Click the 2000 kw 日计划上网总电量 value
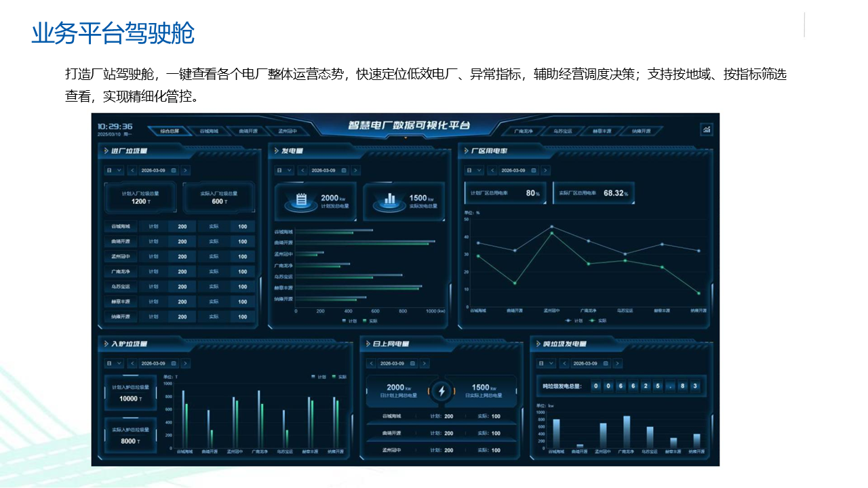This screenshot has width=868, height=488. tap(399, 388)
